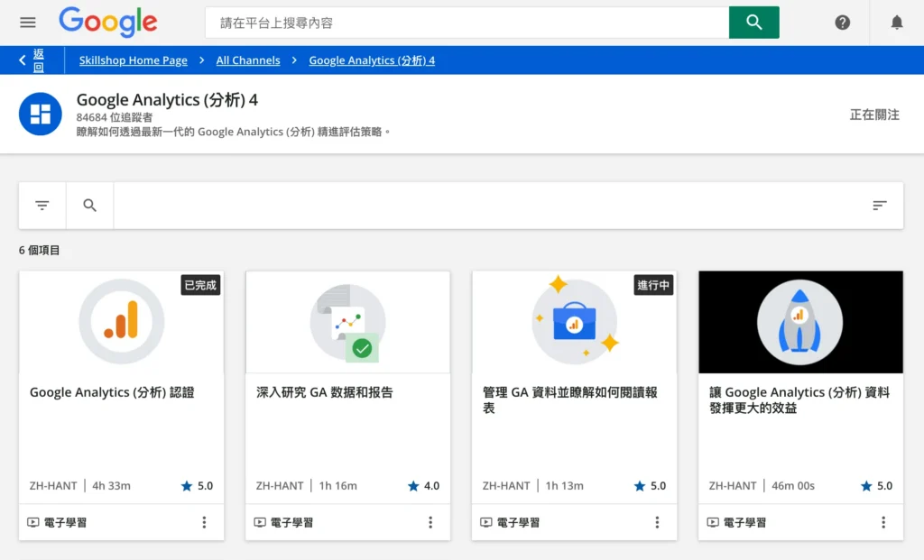Open the All Channels breadcrumb link
The height and width of the screenshot is (560, 924).
(248, 60)
